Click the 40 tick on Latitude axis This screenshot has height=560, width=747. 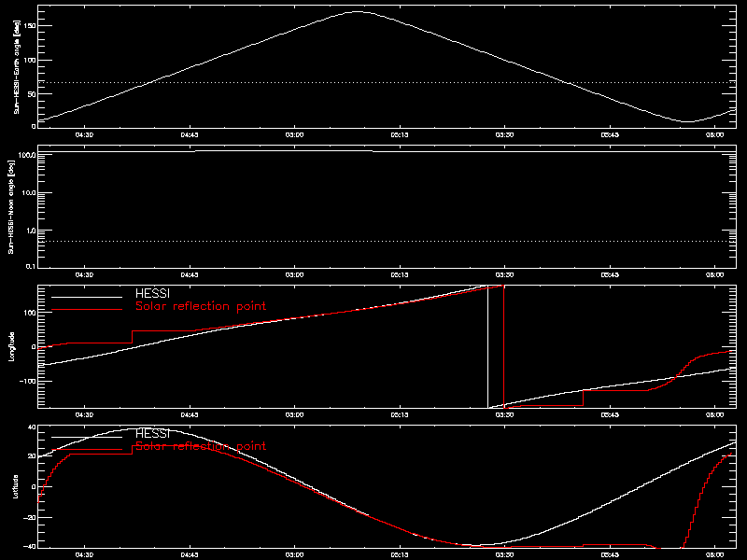(x=32, y=427)
